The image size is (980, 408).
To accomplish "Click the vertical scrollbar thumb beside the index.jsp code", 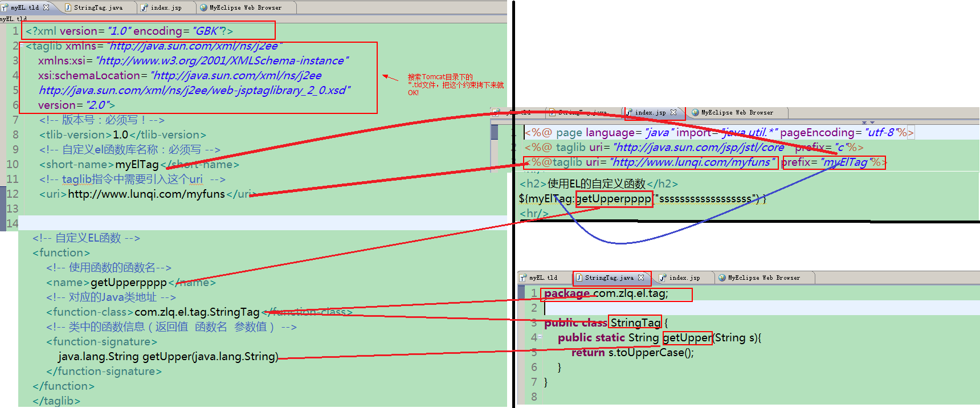I will coord(495,132).
